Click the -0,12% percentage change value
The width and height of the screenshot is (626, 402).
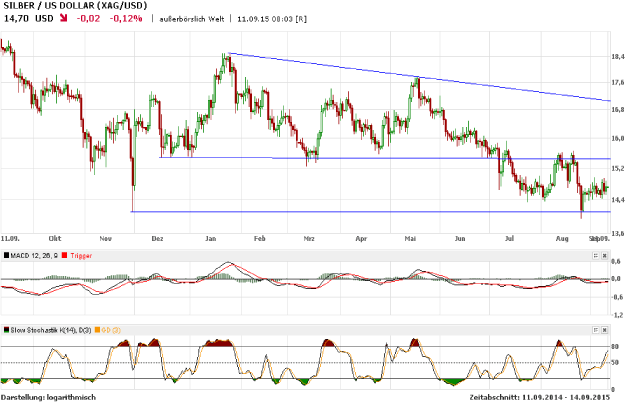coord(125,18)
